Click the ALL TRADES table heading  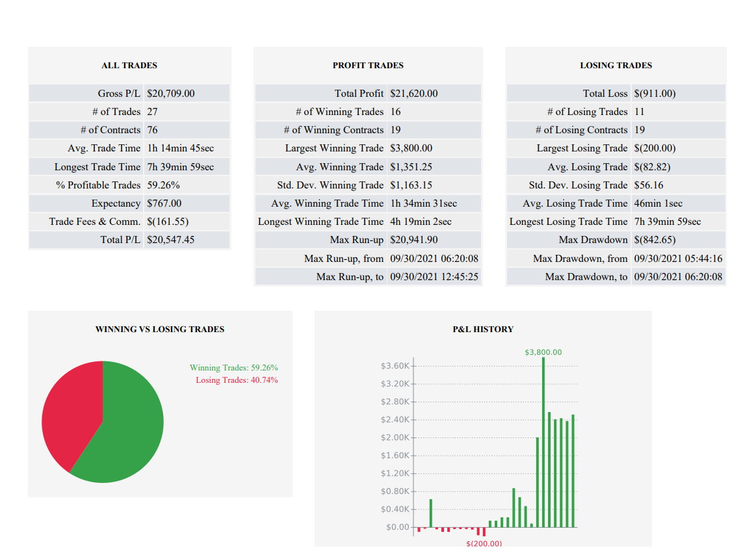point(129,65)
